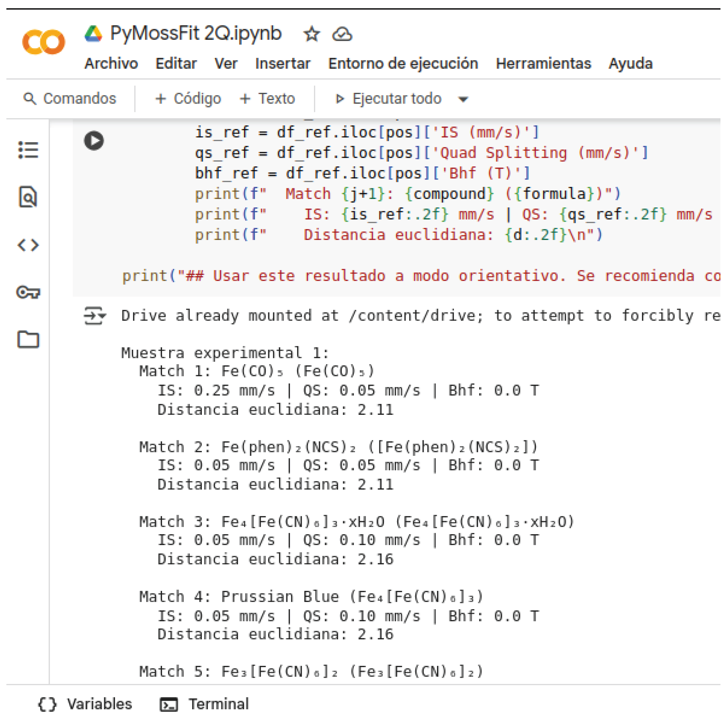This screenshot has height=722, width=728.
Task: Open the Archivo menu
Action: [x=111, y=64]
